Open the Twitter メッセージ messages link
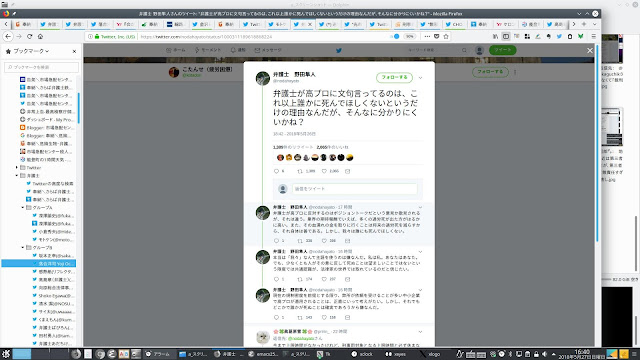 268,50
